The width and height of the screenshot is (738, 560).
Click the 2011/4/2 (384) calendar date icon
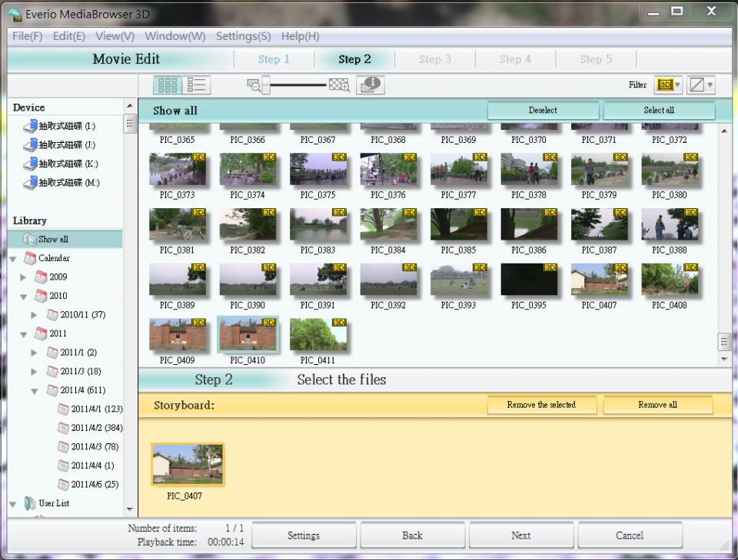64,428
